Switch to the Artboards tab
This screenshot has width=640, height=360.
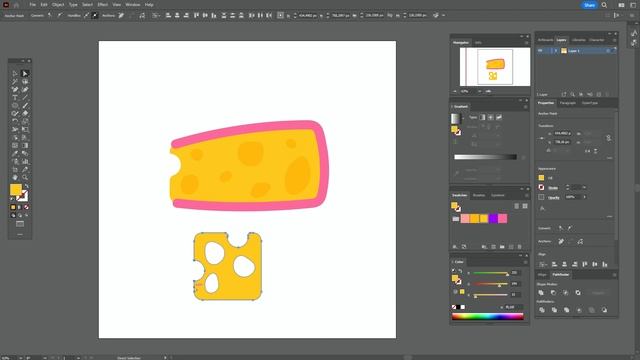pos(545,40)
